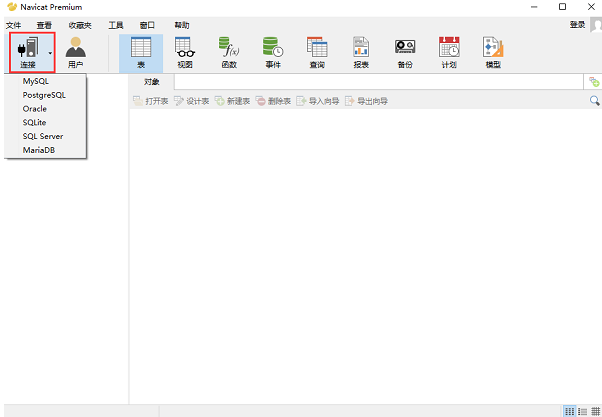Select the 报表 (Report) toolbar icon
The width and height of the screenshot is (602, 417).
pyautogui.click(x=361, y=50)
